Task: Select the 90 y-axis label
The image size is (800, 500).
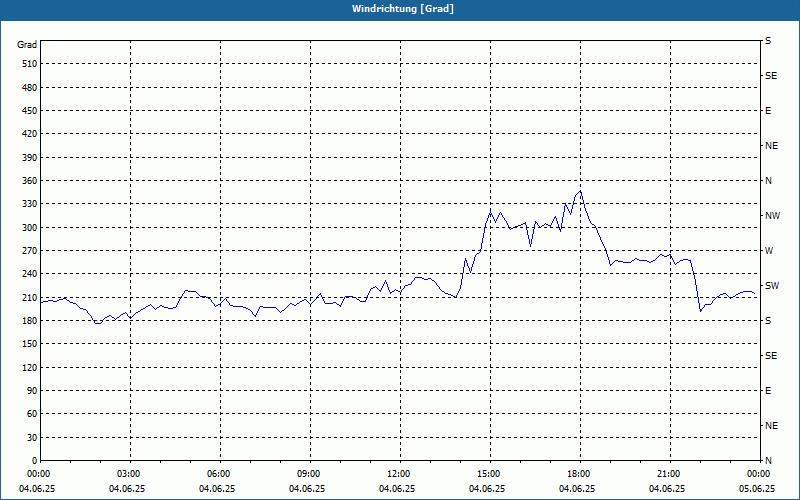Action: tap(32, 391)
